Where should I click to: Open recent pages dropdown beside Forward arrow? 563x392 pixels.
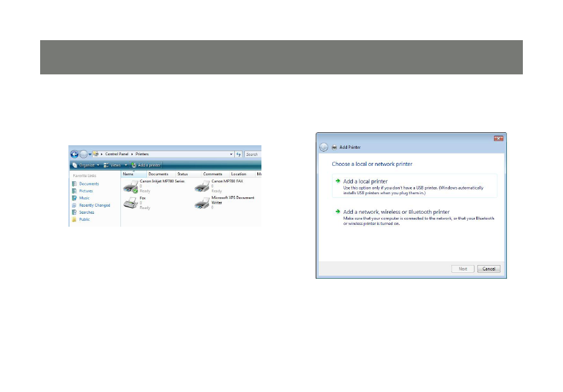90,155
